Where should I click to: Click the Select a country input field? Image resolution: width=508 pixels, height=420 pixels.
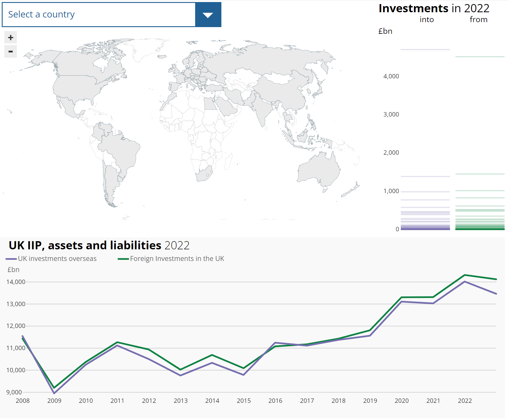click(99, 15)
